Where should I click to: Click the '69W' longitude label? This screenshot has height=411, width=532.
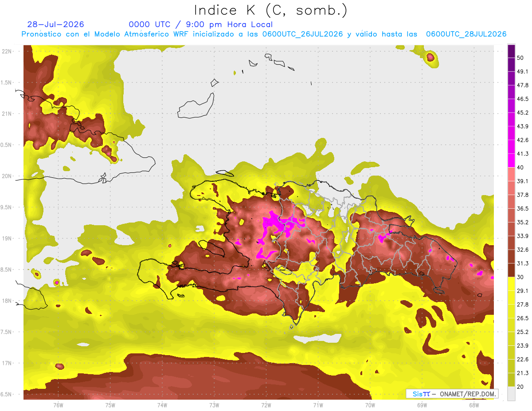(x=422, y=405)
